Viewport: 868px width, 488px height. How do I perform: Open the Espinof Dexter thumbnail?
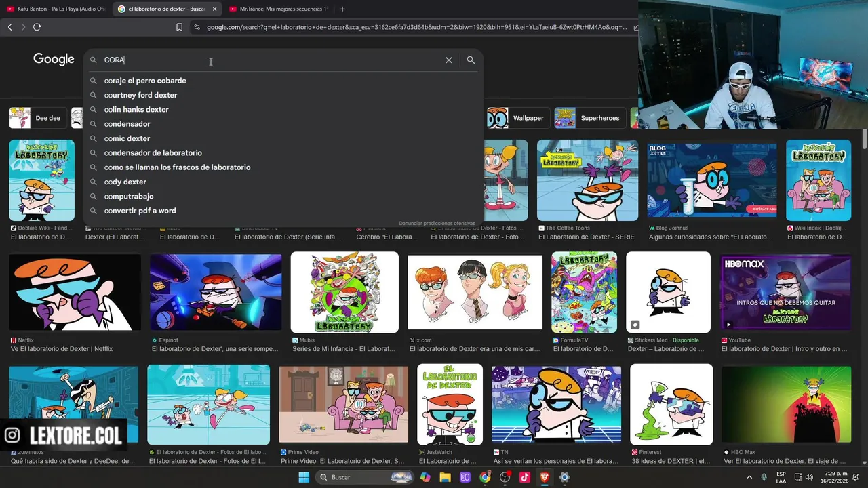pyautogui.click(x=216, y=292)
